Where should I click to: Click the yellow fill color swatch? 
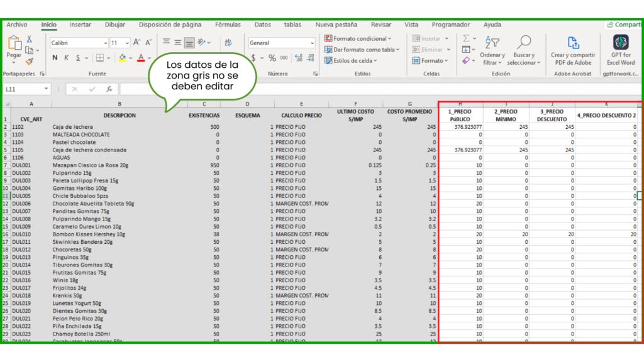coord(122,58)
